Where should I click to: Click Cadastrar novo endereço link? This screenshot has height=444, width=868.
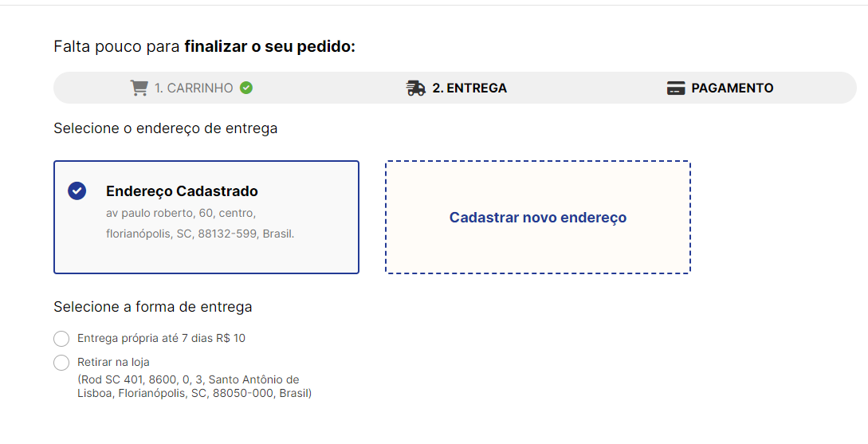tap(538, 218)
